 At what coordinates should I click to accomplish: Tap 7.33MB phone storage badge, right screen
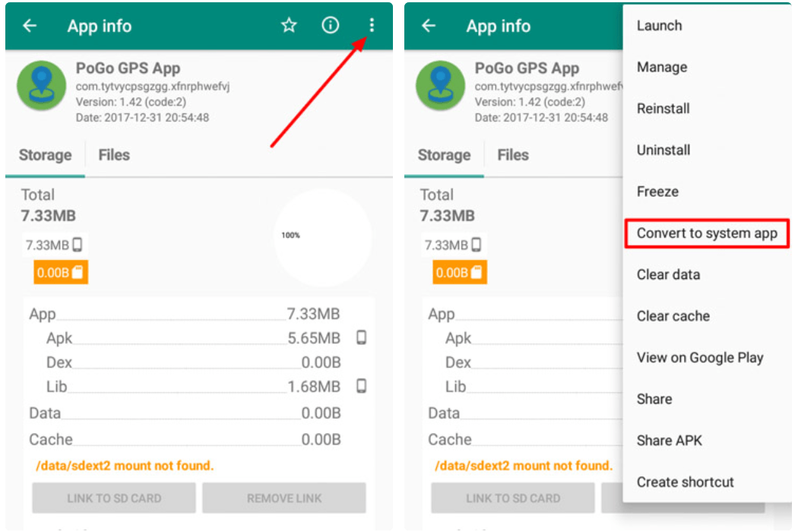[453, 245]
